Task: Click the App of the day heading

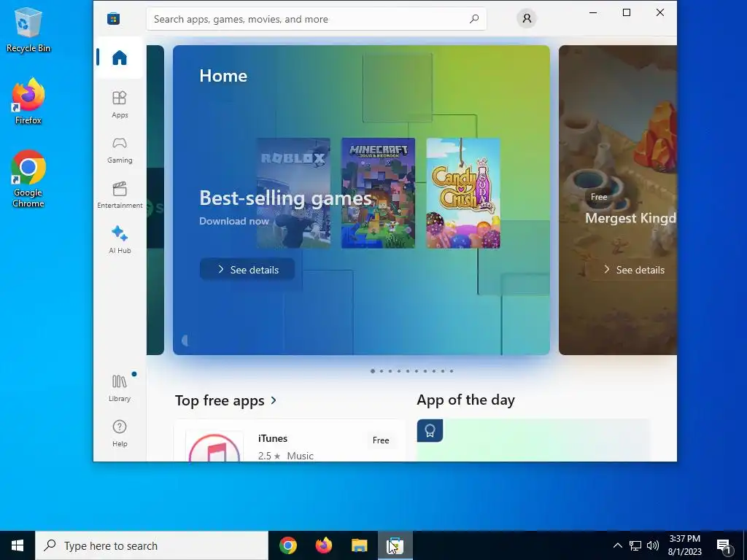Action: pos(465,400)
